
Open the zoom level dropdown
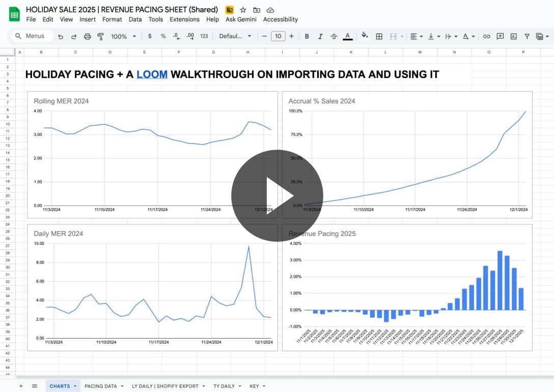coord(124,36)
